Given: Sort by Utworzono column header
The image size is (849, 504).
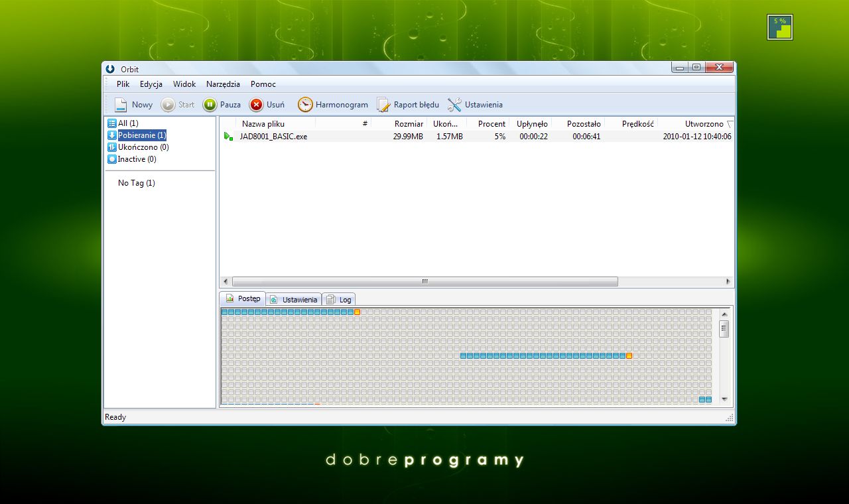Looking at the screenshot, I should 696,124.
